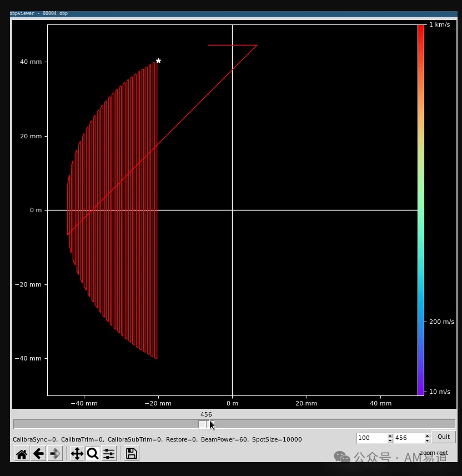Viewport: 462px width, 476px height.
Task: Focus the input field showing 456
Action: tap(409, 438)
